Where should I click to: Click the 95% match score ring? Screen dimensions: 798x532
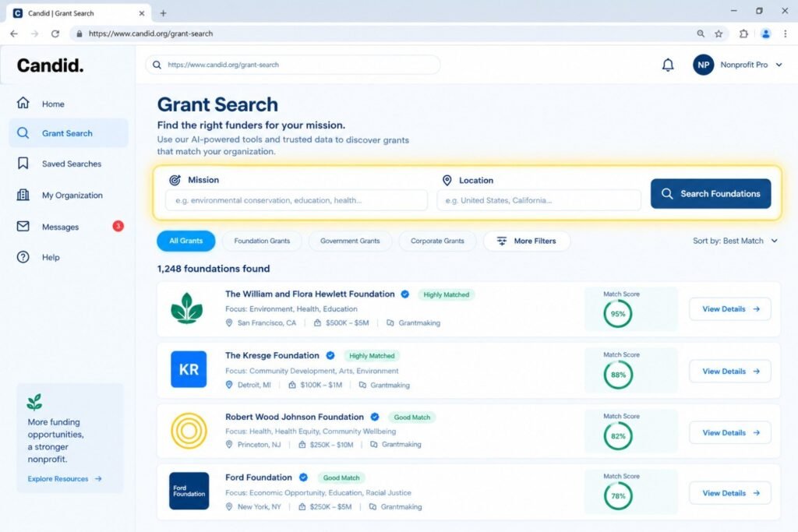(618, 314)
